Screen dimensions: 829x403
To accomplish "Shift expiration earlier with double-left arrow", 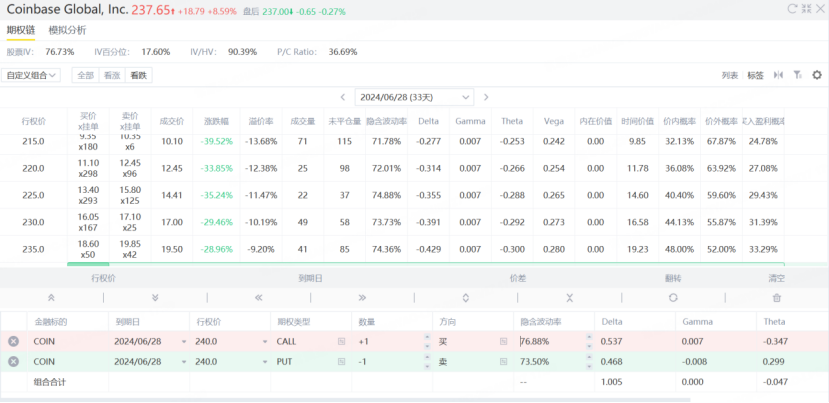I will 259,298.
